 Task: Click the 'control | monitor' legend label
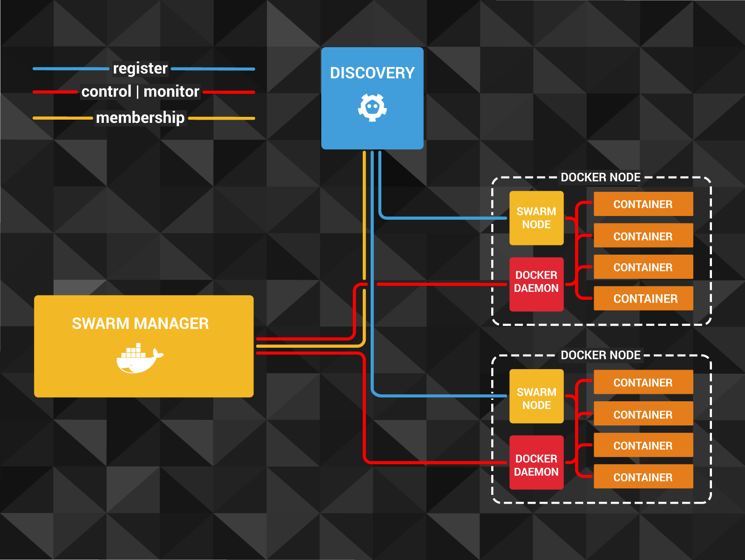[x=140, y=92]
